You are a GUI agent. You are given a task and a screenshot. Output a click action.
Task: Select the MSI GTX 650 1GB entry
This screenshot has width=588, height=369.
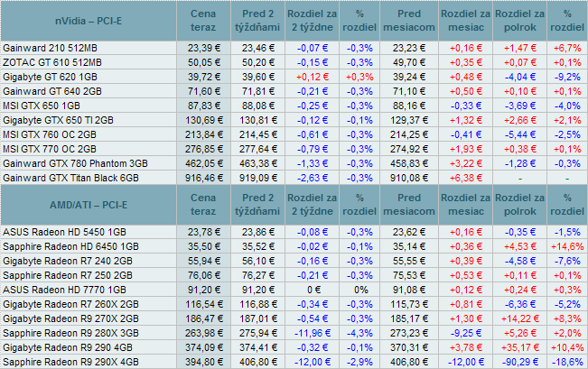(x=42, y=106)
